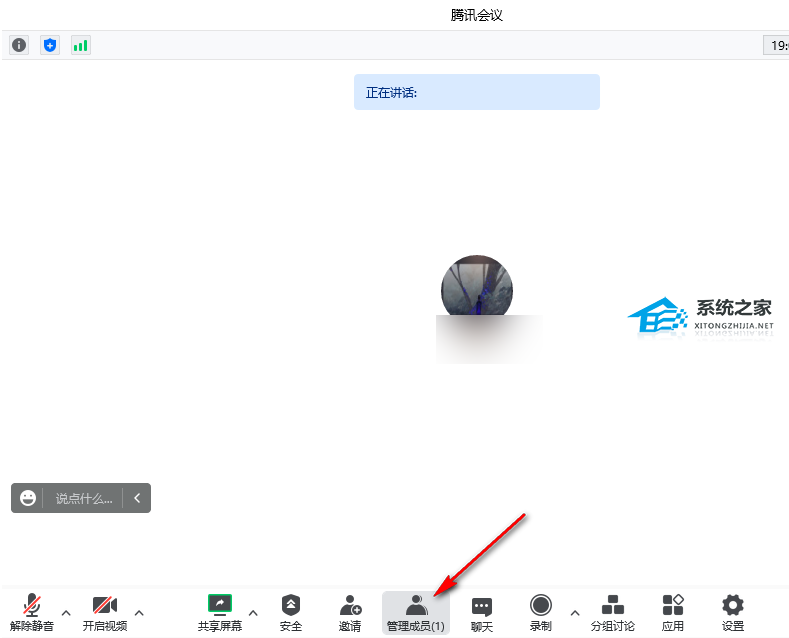Expand audio options arrow beside 解除静音
Image resolution: width=789 pixels, height=638 pixels.
(x=66, y=613)
